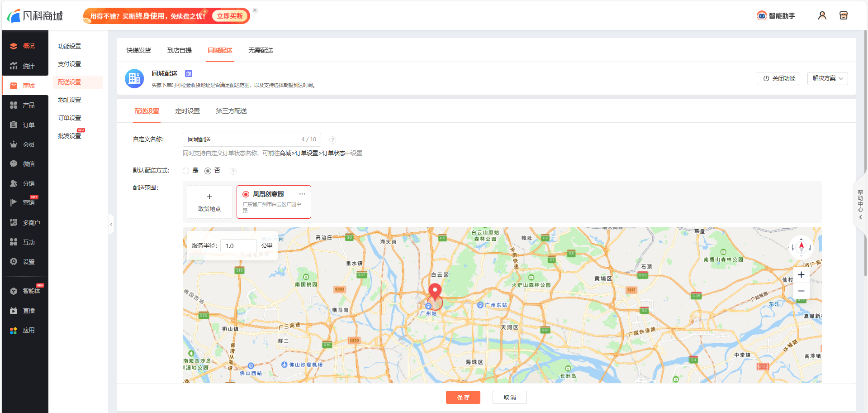Open 批发设置 in the settings menu
The width and height of the screenshot is (868, 413).
70,136
